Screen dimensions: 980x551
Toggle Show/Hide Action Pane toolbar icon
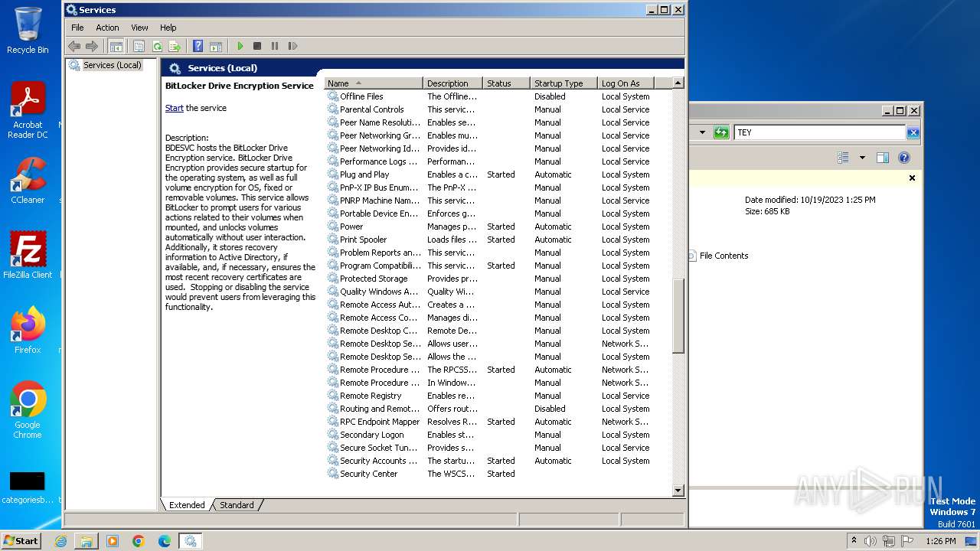[x=216, y=46]
